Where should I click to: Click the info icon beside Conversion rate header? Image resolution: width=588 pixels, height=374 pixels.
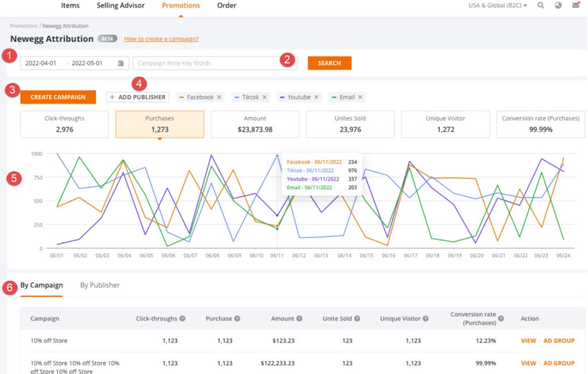tap(501, 318)
